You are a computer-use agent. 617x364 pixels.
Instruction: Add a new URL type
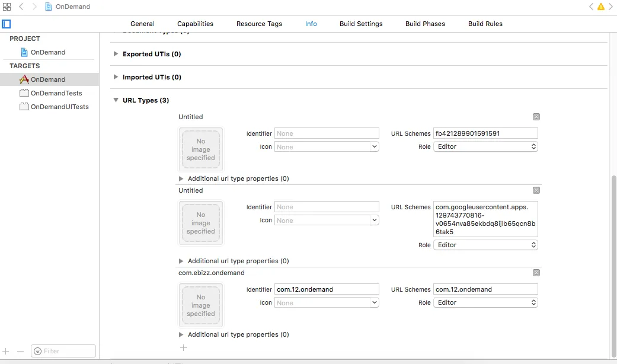coord(183,348)
